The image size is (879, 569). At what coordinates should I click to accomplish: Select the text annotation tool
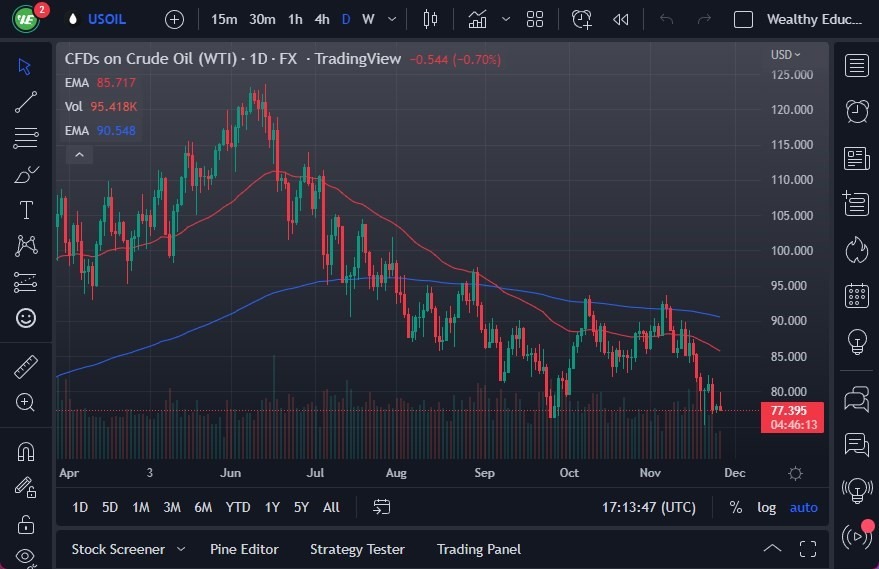(26, 210)
